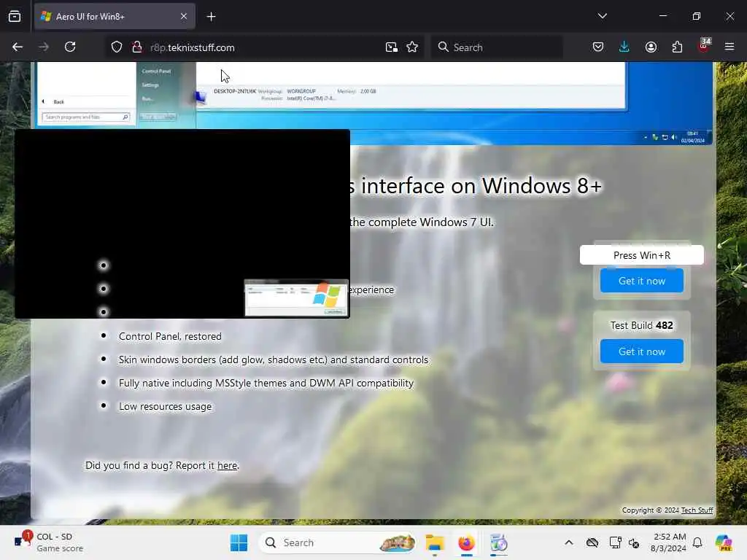
Task: Open the extensions puzzle icon
Action: click(677, 47)
